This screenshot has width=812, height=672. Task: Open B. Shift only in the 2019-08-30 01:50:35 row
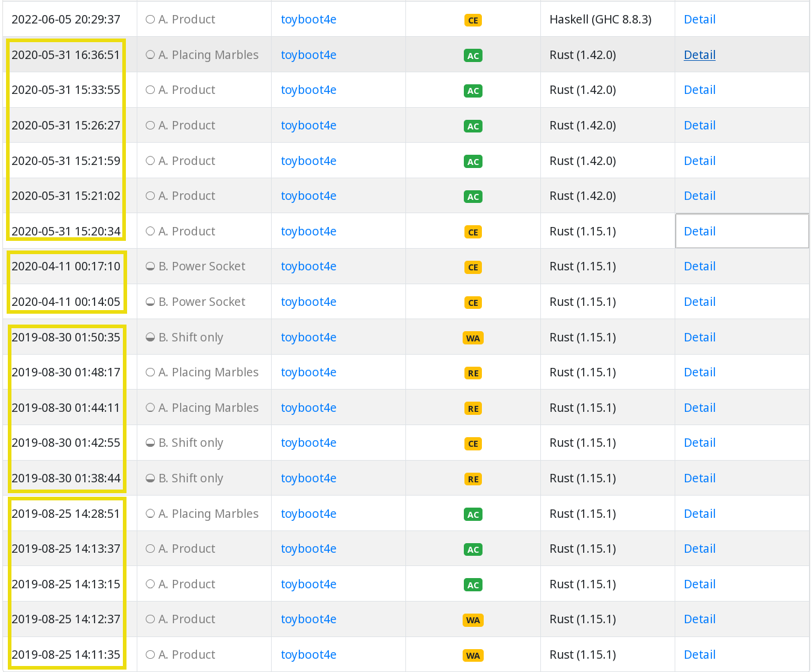pos(191,337)
